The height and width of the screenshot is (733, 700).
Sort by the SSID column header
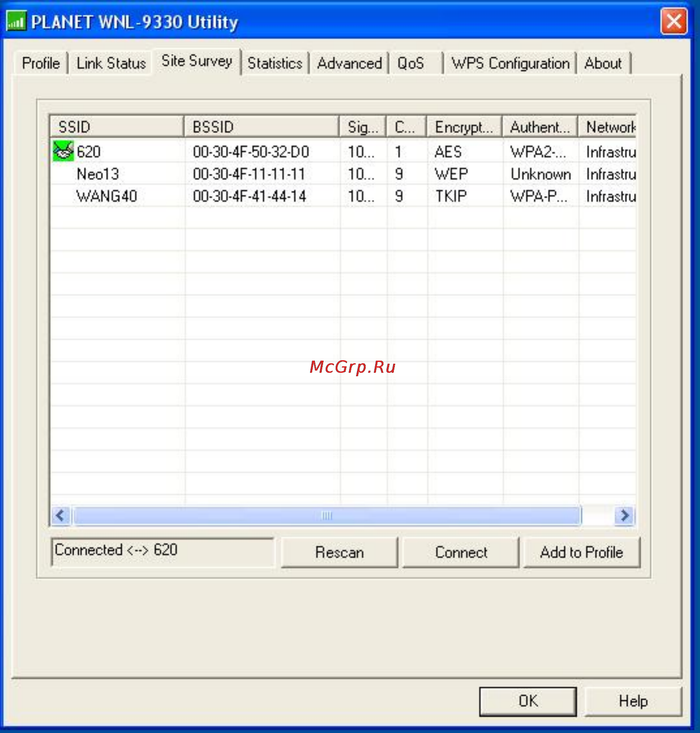click(117, 127)
